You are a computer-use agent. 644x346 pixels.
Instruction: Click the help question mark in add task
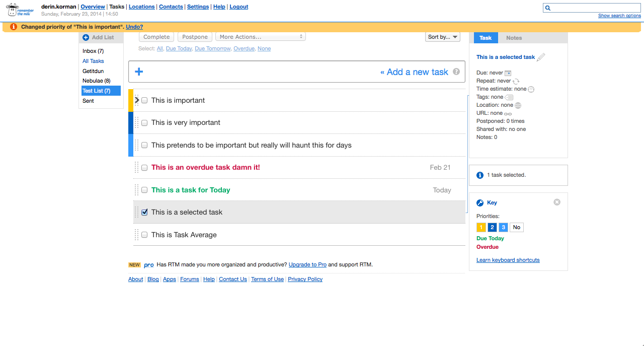click(456, 72)
